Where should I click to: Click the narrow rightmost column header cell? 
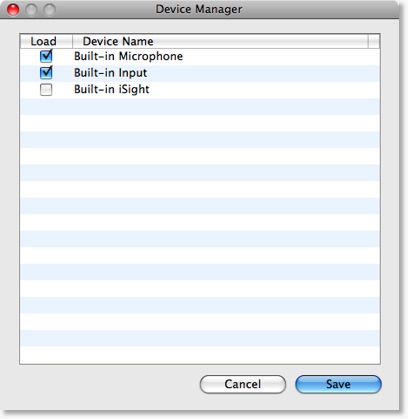tap(374, 41)
